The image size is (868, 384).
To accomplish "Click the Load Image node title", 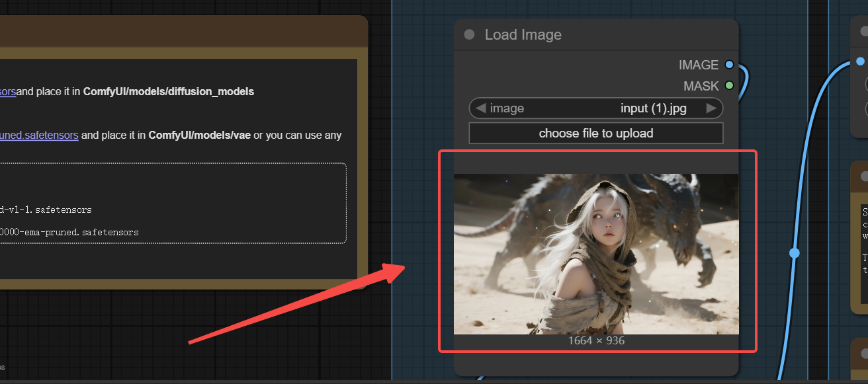I will click(523, 34).
